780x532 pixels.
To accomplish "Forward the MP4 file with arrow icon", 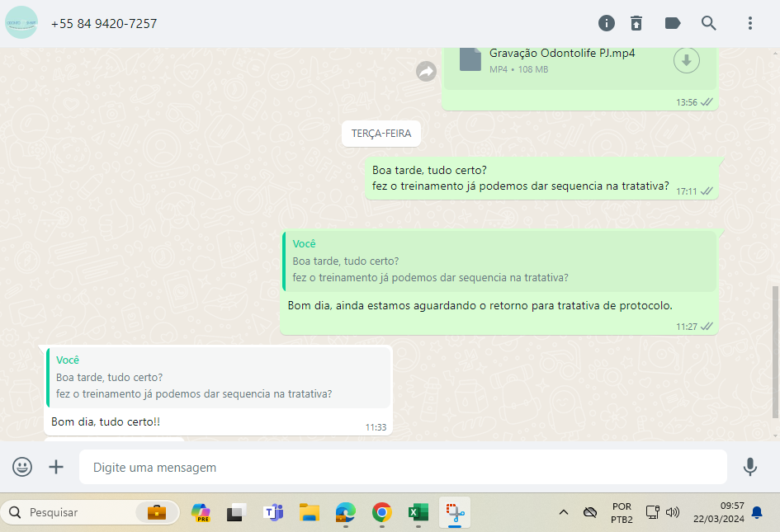I will coord(426,72).
